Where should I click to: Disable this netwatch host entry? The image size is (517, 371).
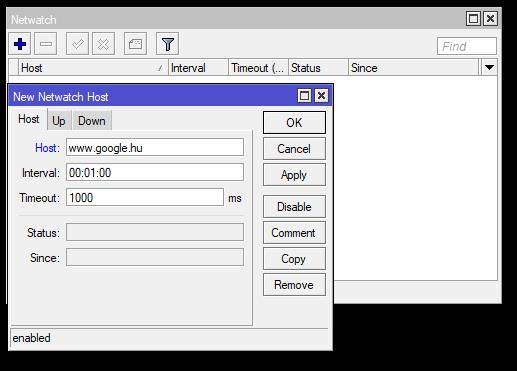click(294, 207)
